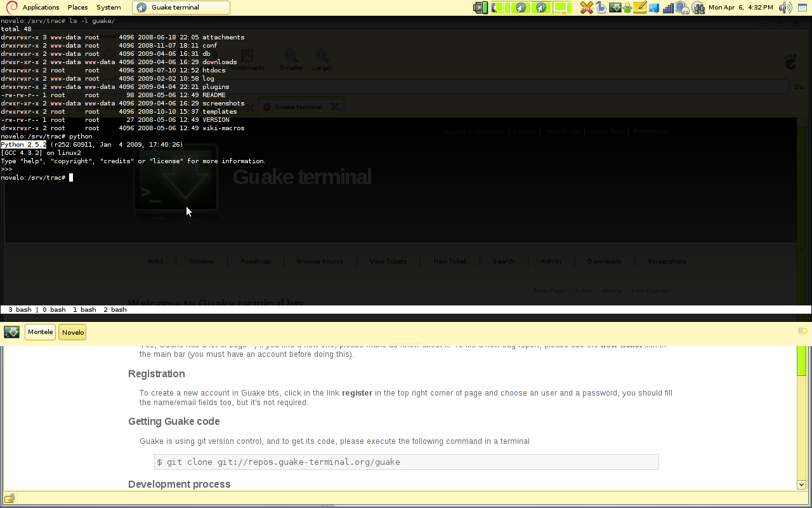The width and height of the screenshot is (812, 508).
Task: Click the lock icon in browser status bar
Action: pyautogui.click(x=10, y=498)
